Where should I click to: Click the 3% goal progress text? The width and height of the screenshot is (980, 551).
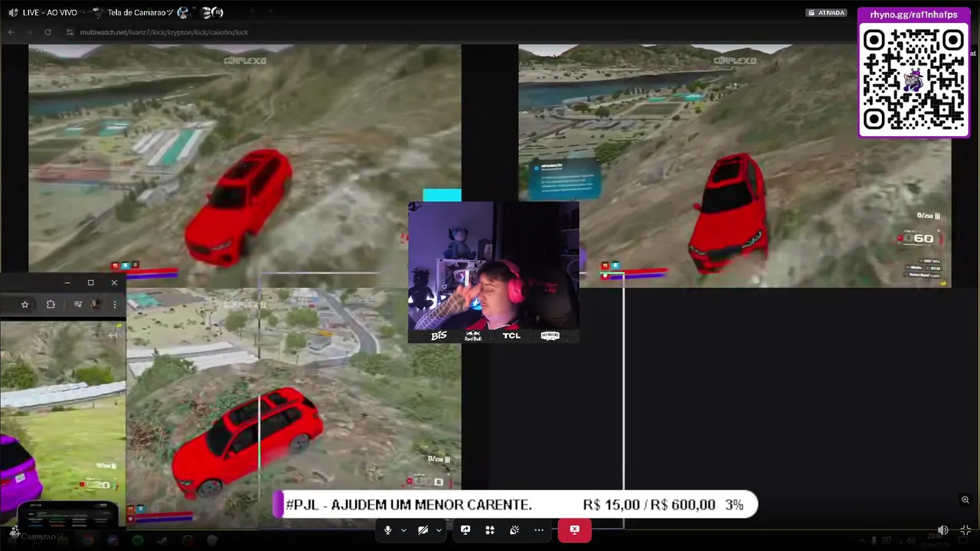(x=734, y=505)
